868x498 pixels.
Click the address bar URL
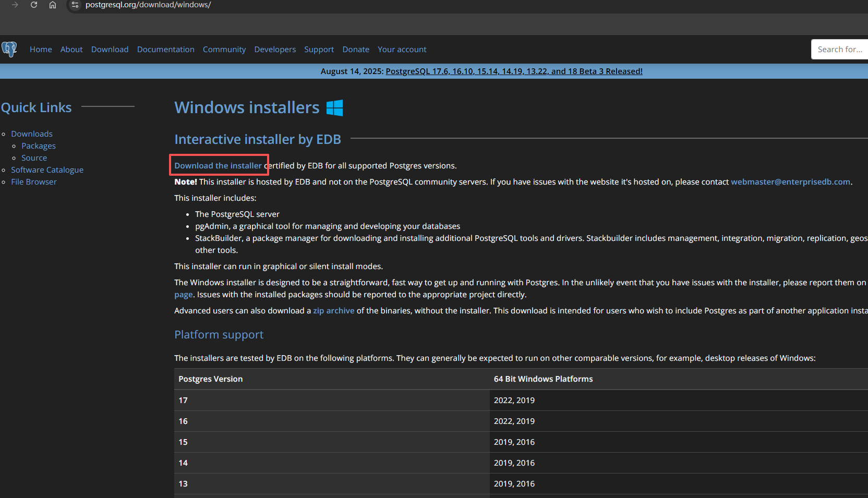coord(148,5)
